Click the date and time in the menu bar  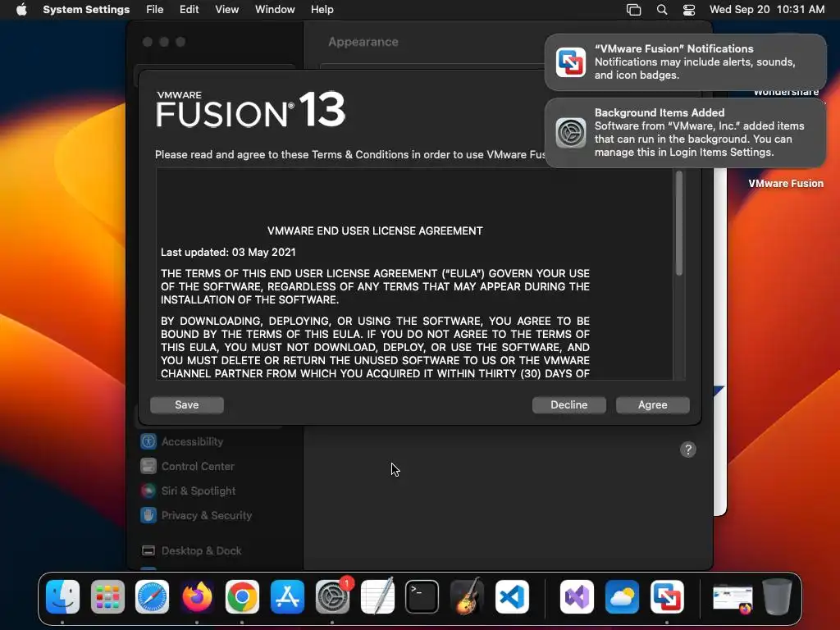point(767,10)
